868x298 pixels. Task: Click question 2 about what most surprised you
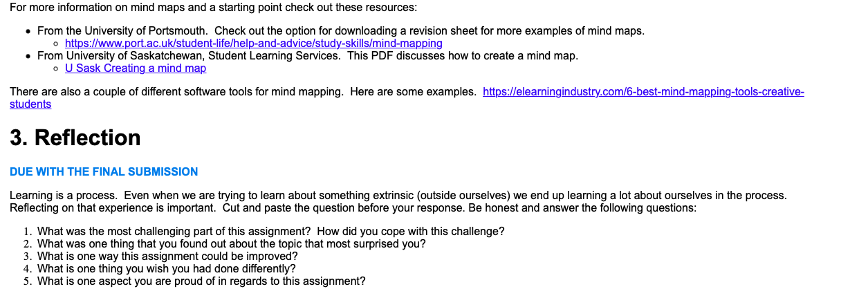[231, 243]
